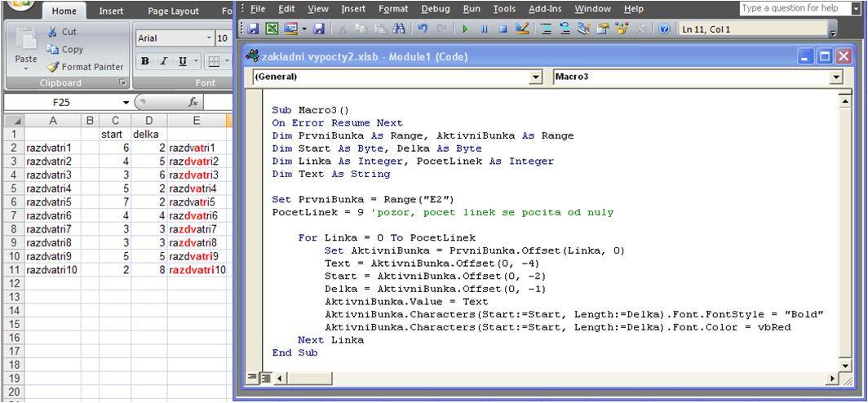Switch to Full Module View button
Image resolution: width=868 pixels, height=403 pixels.
coord(265,379)
